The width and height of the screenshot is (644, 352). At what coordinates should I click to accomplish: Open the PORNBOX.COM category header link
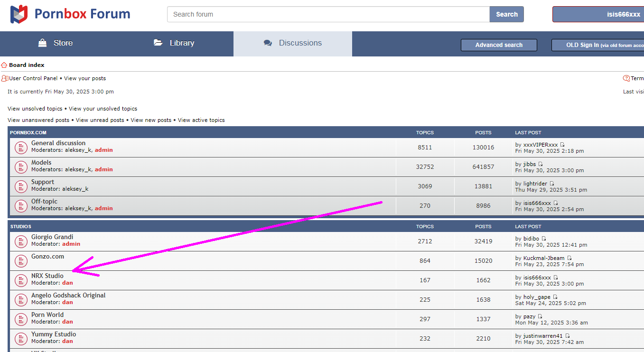point(28,133)
